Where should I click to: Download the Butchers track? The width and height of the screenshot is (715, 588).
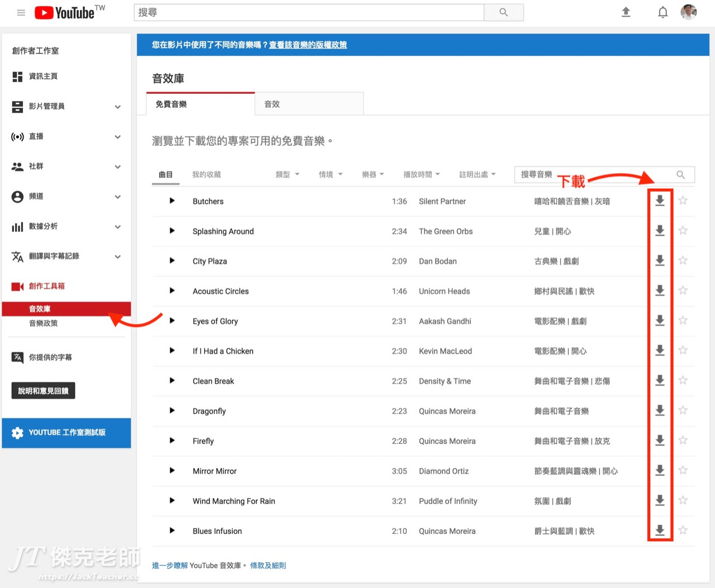click(660, 200)
